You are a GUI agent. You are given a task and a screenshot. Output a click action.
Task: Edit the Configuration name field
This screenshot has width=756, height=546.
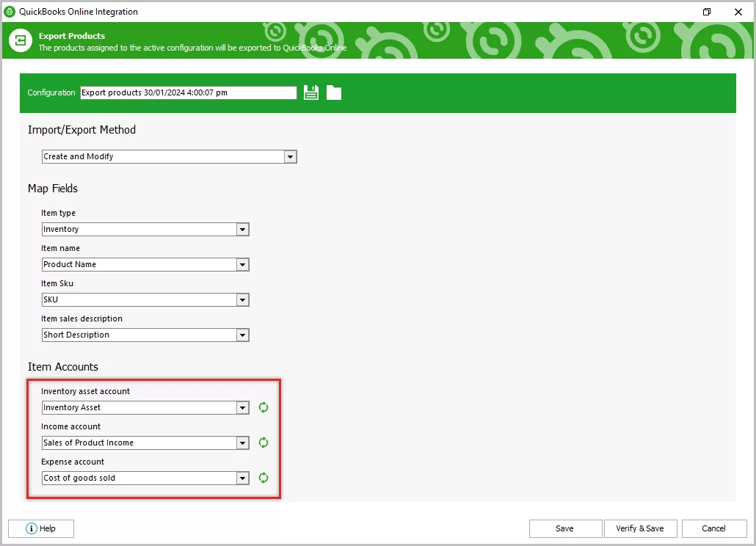tap(187, 92)
